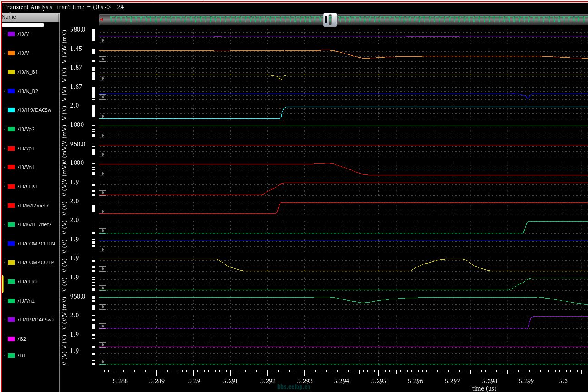Click the cyan swatch of /I0/I19/DACSw
588x392 pixels.
[x=11, y=110]
